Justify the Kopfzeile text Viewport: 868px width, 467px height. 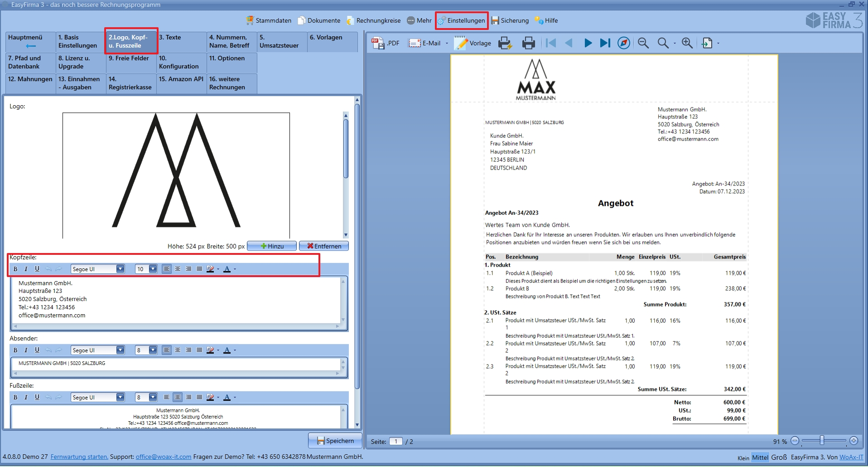199,269
